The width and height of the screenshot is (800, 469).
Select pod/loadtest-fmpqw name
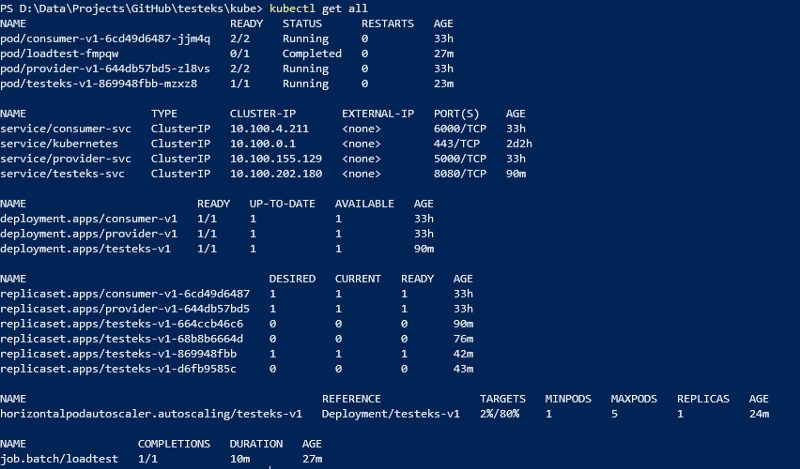pos(59,54)
